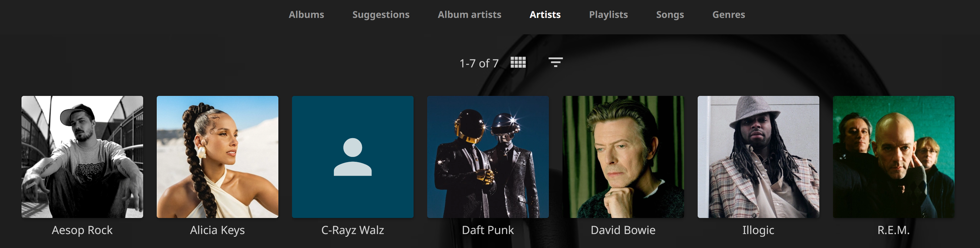This screenshot has height=248, width=980.
Task: Open the R.E.M. band photo
Action: (x=893, y=157)
